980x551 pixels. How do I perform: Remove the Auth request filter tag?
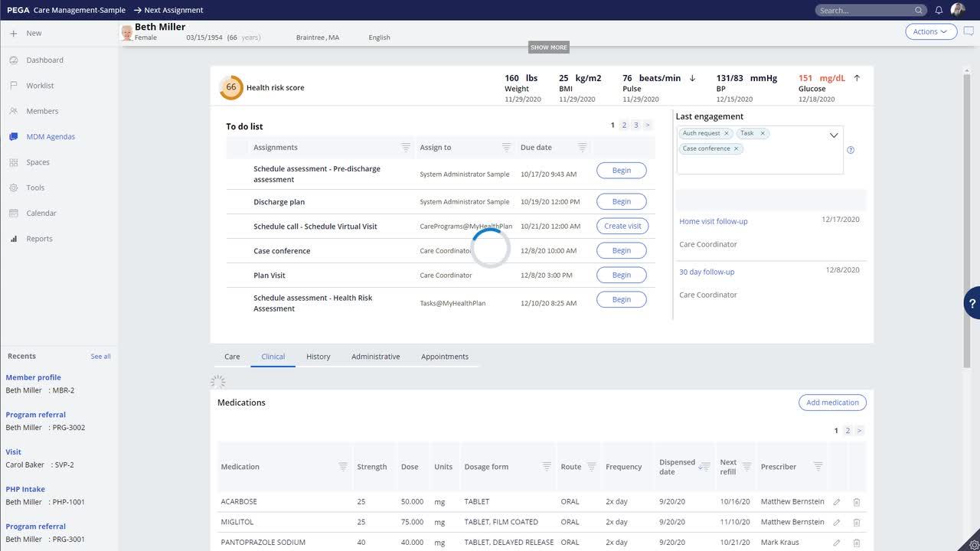point(727,133)
